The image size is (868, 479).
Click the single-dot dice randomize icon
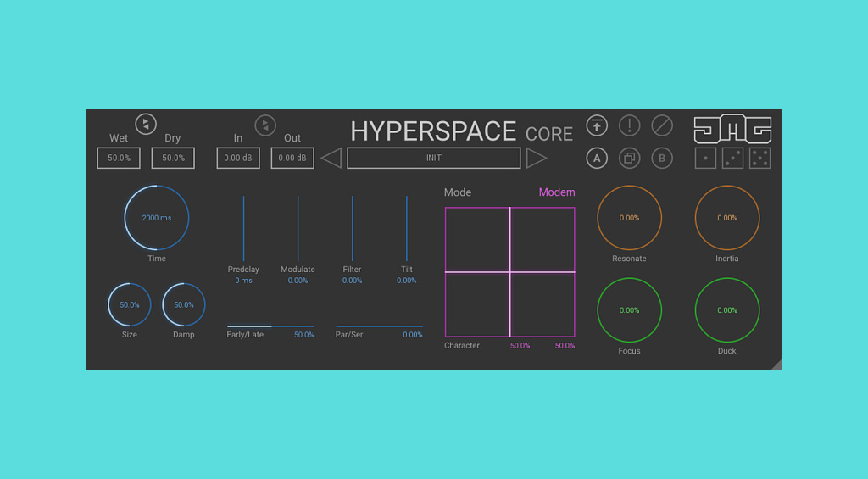pos(705,159)
